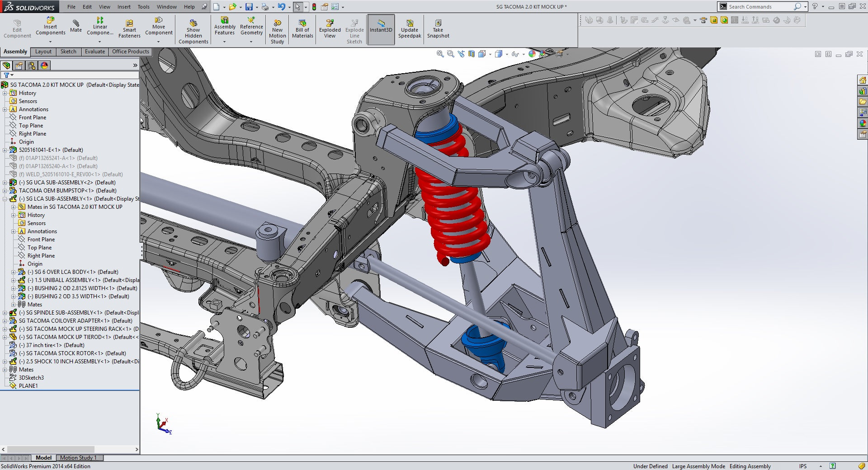This screenshot has height=470, width=868.
Task: Open the FeatureManager design tree tab
Action: [x=7, y=66]
